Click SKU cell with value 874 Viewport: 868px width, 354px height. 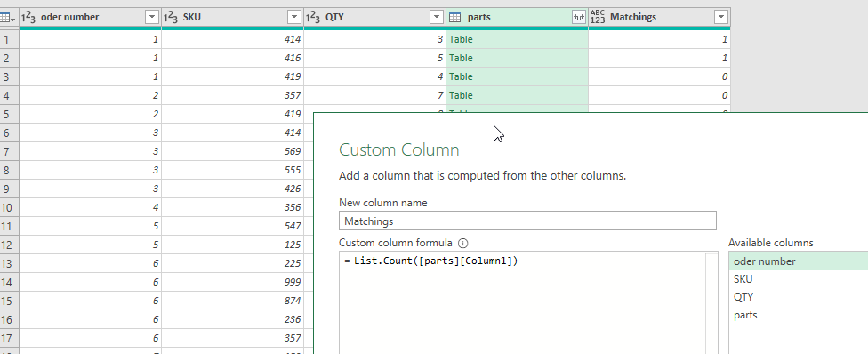232,301
